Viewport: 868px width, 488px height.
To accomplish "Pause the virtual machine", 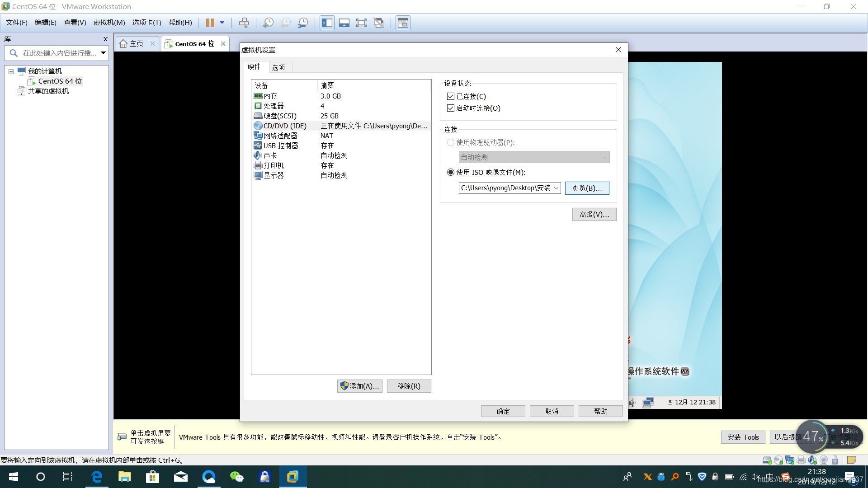I will (x=210, y=23).
